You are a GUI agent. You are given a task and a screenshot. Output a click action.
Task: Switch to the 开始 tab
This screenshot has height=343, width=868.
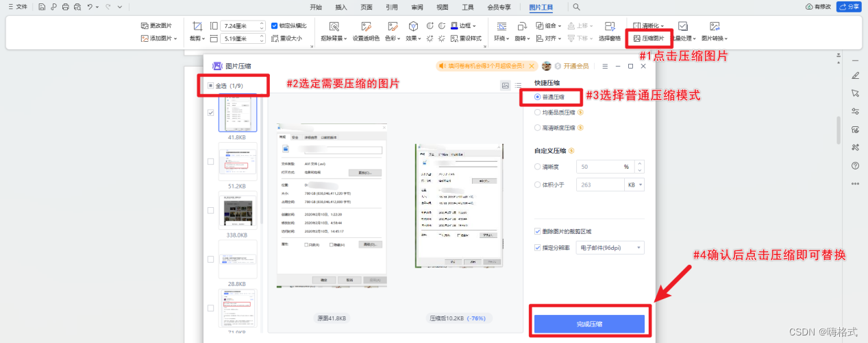316,7
